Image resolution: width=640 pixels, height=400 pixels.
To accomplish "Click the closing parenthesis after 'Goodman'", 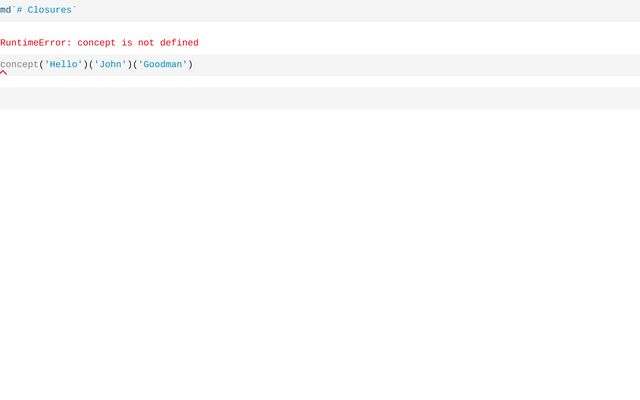I will pyautogui.click(x=190, y=65).
